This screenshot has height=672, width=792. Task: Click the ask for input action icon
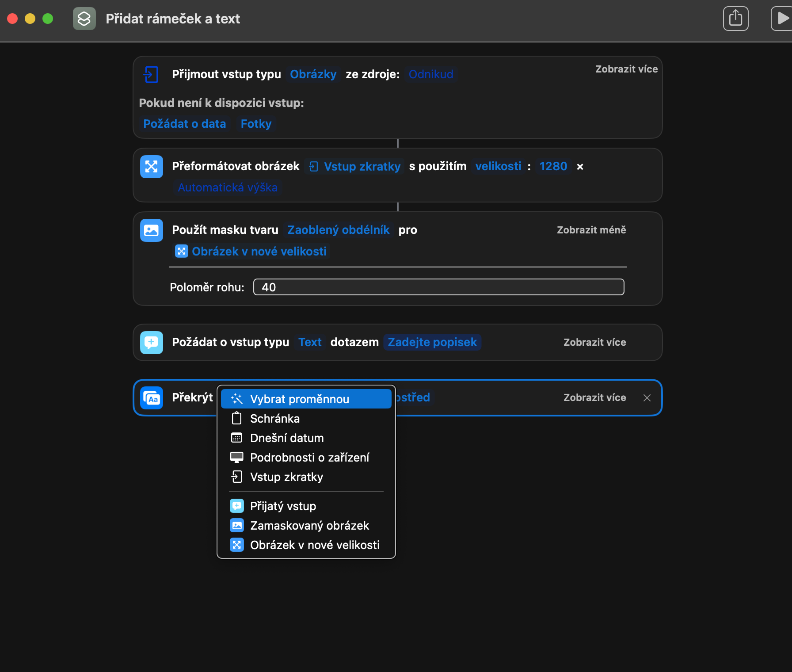click(152, 343)
